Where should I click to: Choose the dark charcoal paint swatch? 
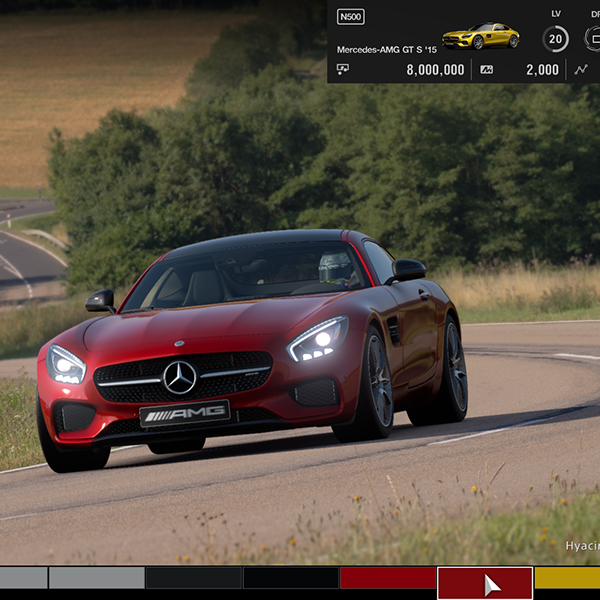click(x=194, y=577)
